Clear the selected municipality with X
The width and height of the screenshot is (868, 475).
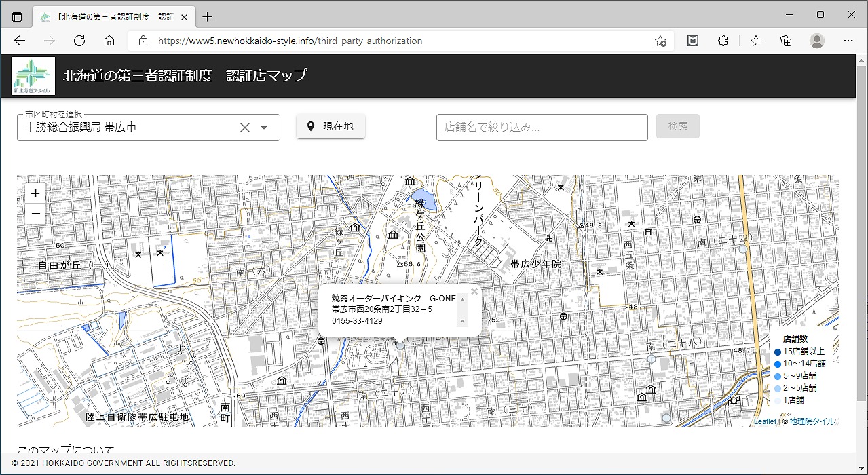[245, 128]
